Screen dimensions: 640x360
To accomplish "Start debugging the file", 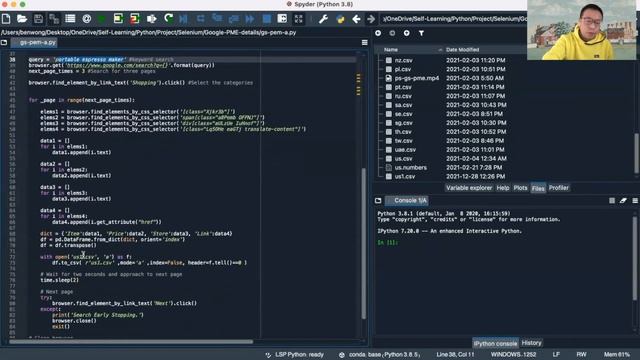I will tap(184, 19).
